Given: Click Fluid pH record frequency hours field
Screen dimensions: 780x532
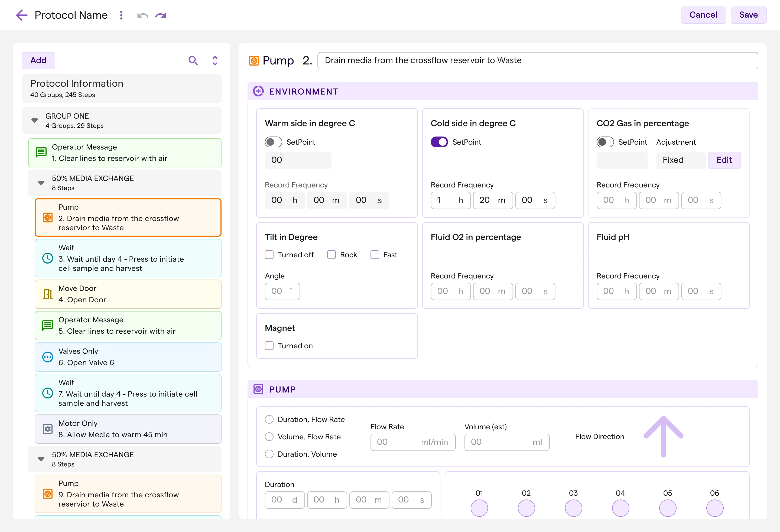Looking at the screenshot, I should [x=616, y=291].
